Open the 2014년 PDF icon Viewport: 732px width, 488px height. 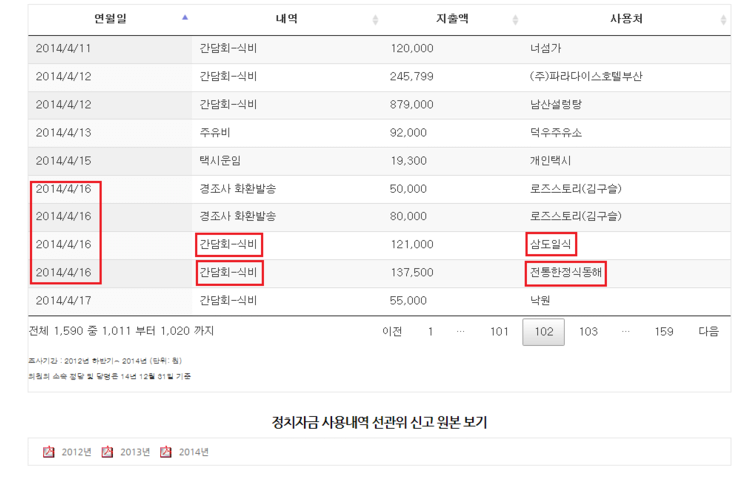[166, 452]
